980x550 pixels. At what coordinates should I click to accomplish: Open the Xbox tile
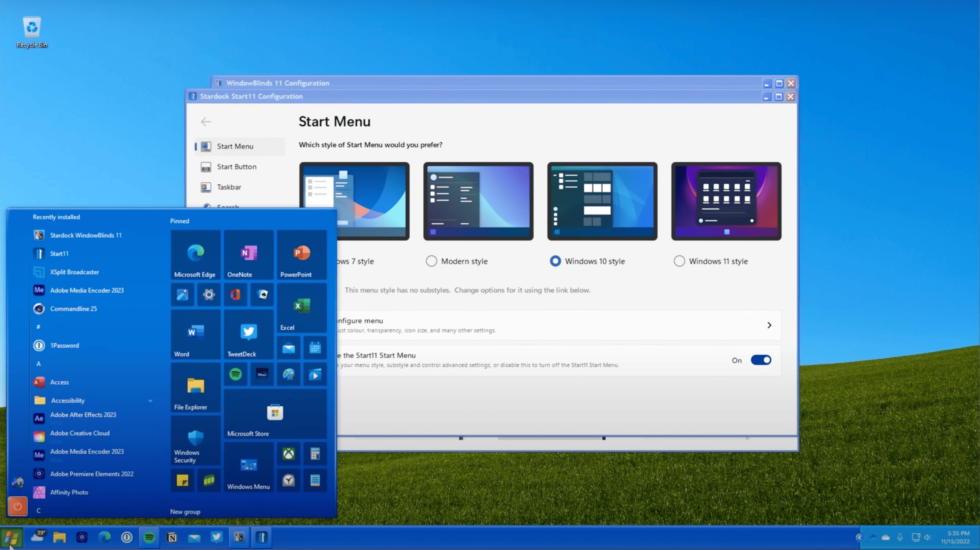click(x=289, y=454)
